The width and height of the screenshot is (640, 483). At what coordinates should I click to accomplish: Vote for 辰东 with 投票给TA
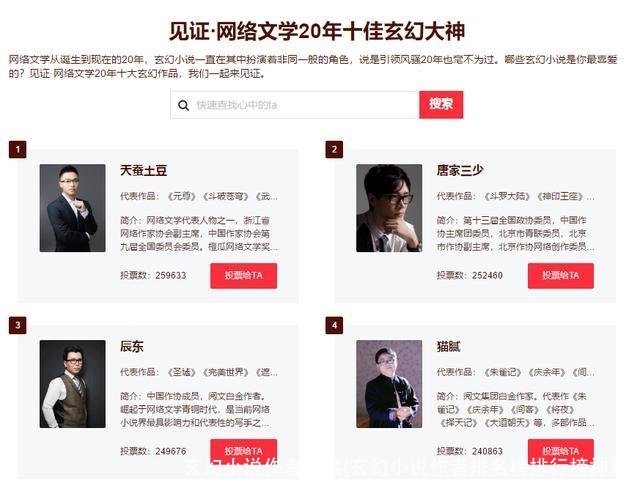pos(244,451)
